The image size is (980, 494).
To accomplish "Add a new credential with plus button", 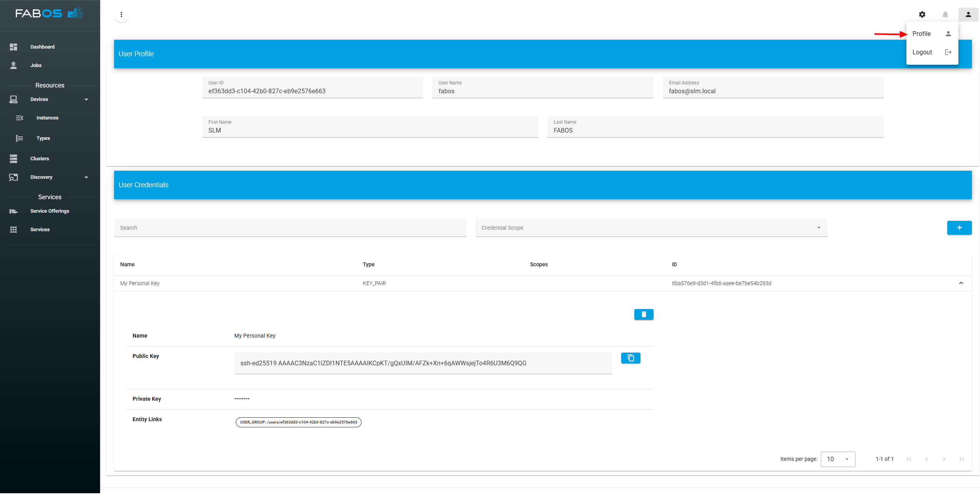I will (959, 228).
